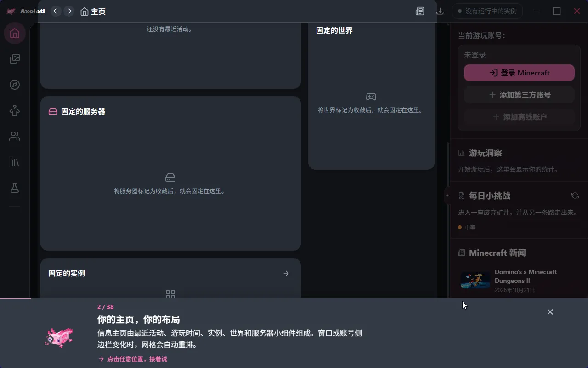Open the flask experiments sidebar icon
588x368 pixels.
click(15, 188)
